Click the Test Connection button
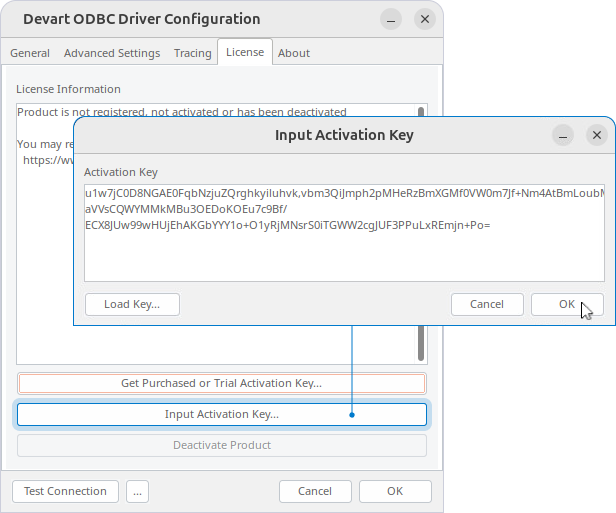Viewport: 616px width, 513px height. click(x=65, y=491)
